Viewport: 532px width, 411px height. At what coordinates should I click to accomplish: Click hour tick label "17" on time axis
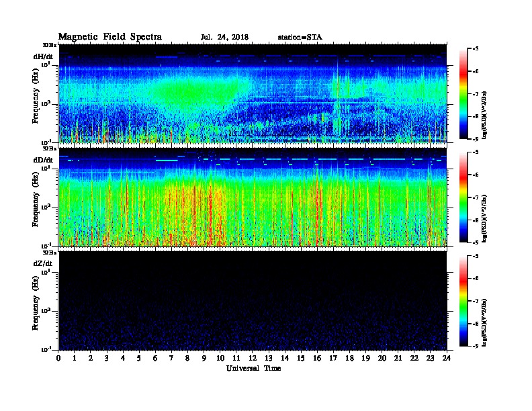coord(334,358)
